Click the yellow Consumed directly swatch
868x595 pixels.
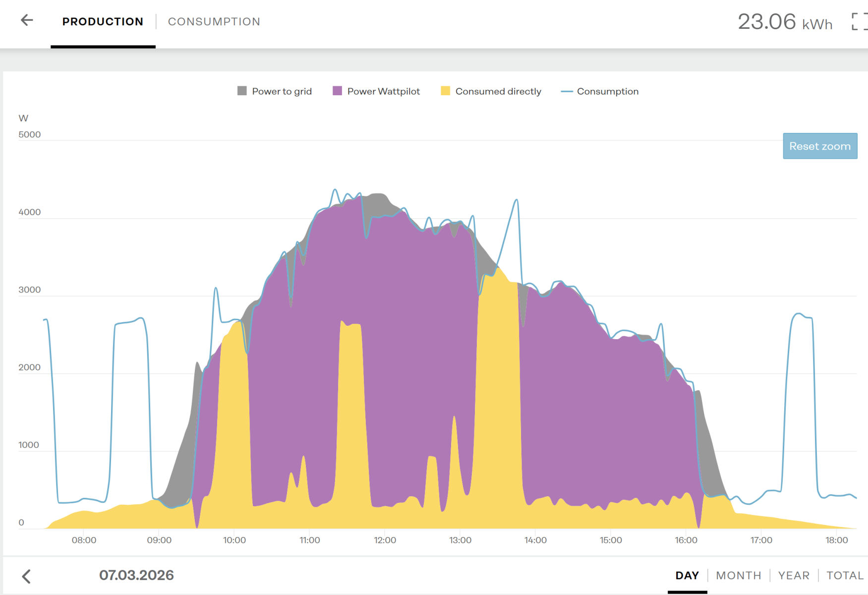tap(445, 91)
